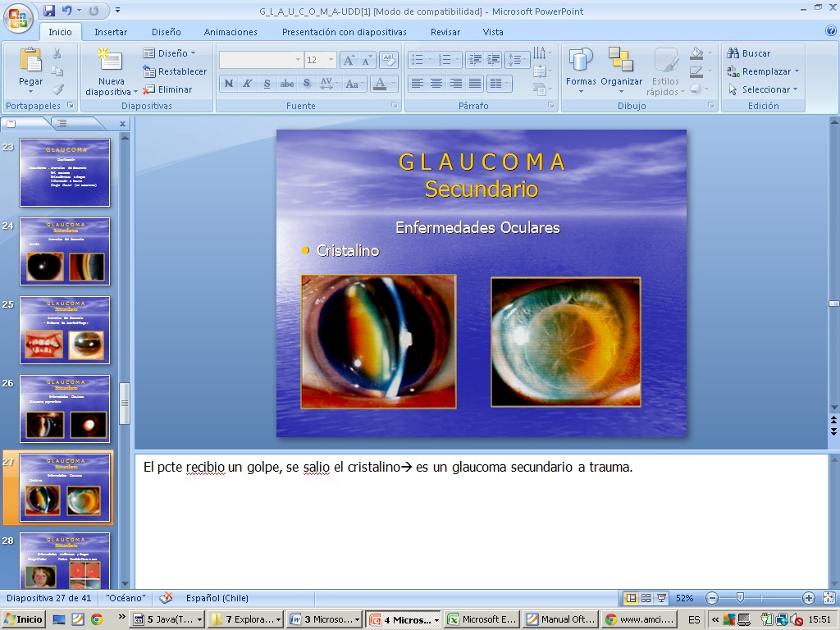The image size is (840, 630).
Task: Toggle bold text formatting
Action: tap(228, 84)
